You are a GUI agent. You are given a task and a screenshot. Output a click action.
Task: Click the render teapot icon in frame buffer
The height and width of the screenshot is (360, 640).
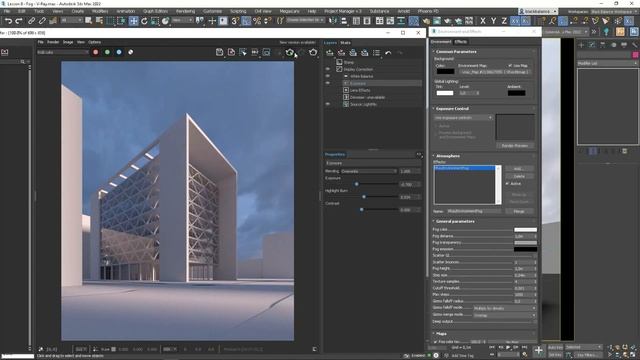click(313, 52)
